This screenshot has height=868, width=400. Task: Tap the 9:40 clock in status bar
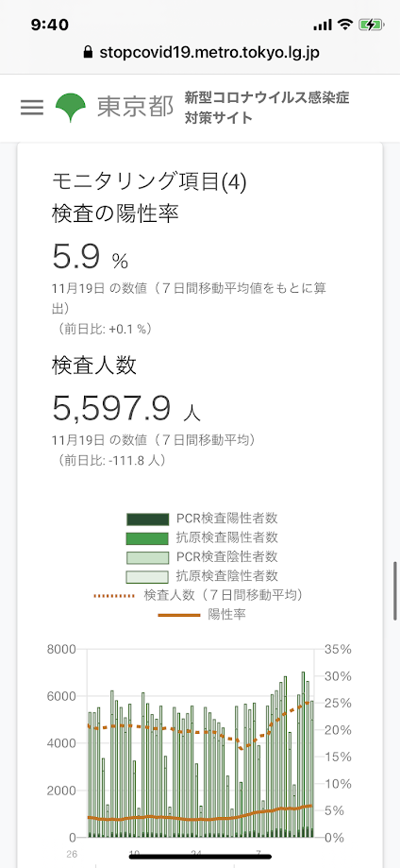[x=50, y=25]
